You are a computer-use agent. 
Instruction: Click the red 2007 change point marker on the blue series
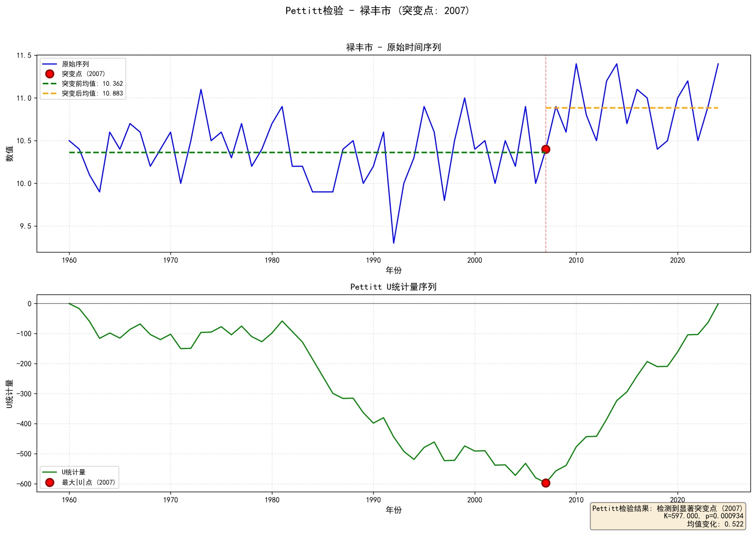click(545, 149)
